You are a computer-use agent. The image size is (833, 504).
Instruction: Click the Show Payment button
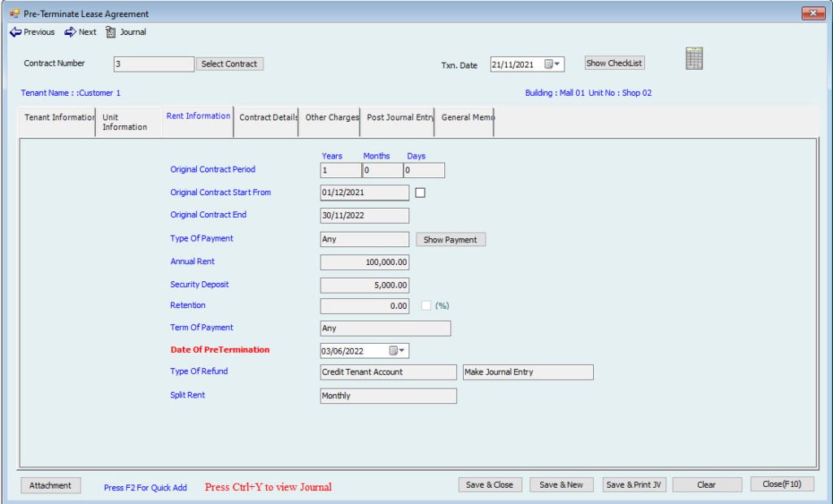click(x=451, y=240)
